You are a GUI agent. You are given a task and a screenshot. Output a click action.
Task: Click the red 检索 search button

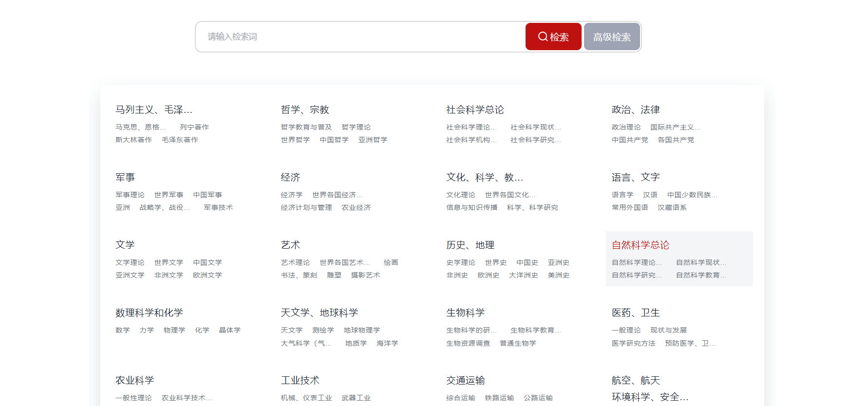point(553,37)
